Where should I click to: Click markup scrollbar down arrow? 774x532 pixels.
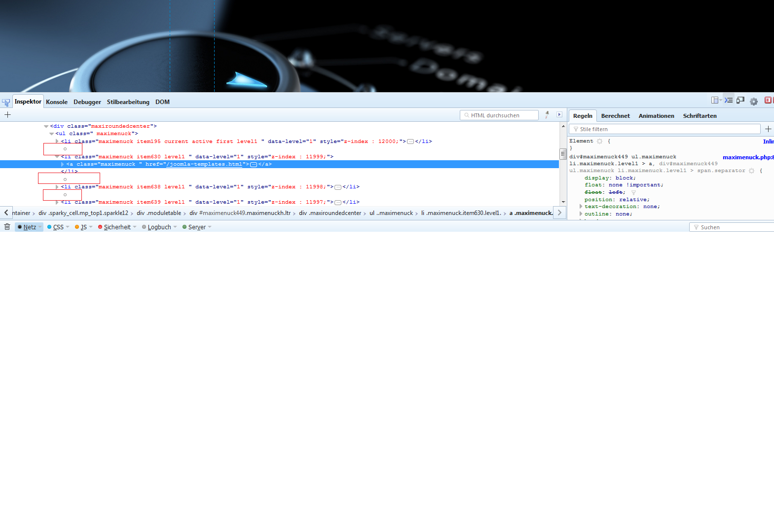[563, 202]
